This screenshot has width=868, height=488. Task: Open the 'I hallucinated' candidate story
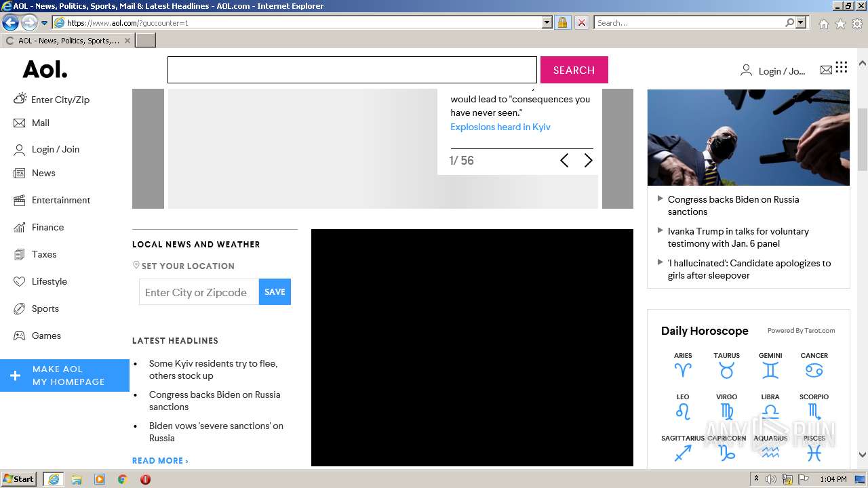click(749, 269)
